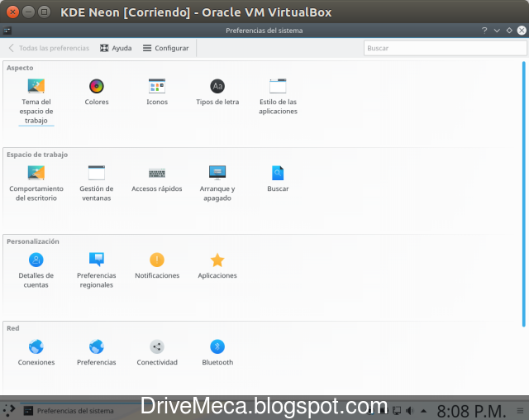
Task: Open Preferencias regionales settings
Action: [97, 270]
